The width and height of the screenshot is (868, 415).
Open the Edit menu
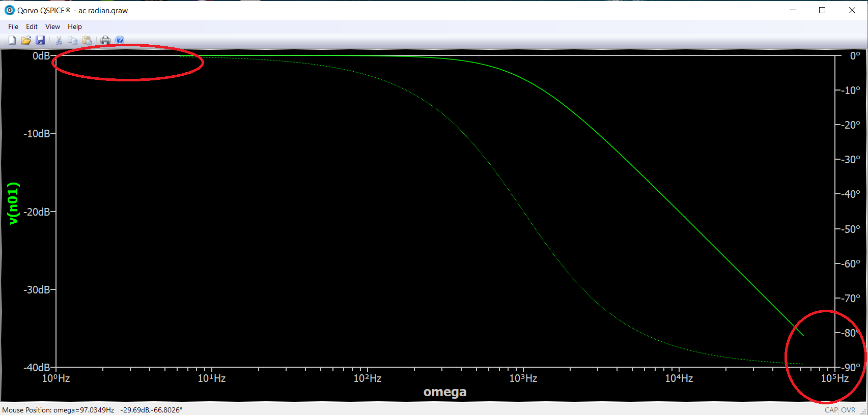tap(32, 26)
